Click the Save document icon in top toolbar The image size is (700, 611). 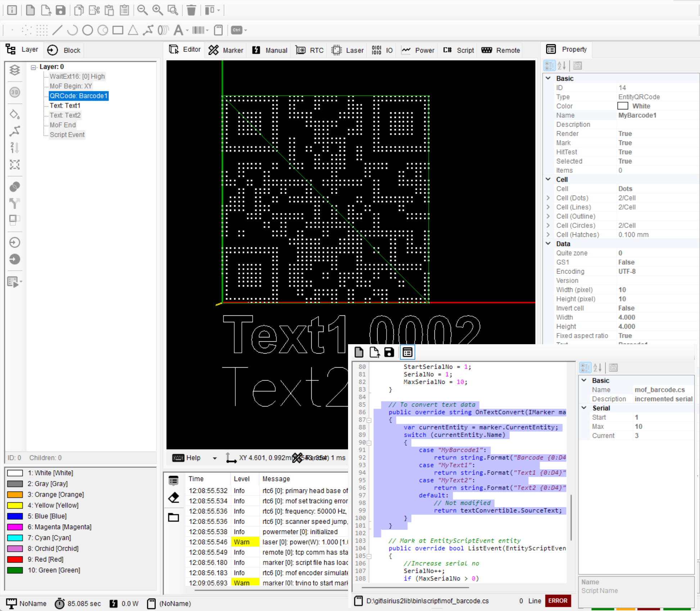(60, 10)
